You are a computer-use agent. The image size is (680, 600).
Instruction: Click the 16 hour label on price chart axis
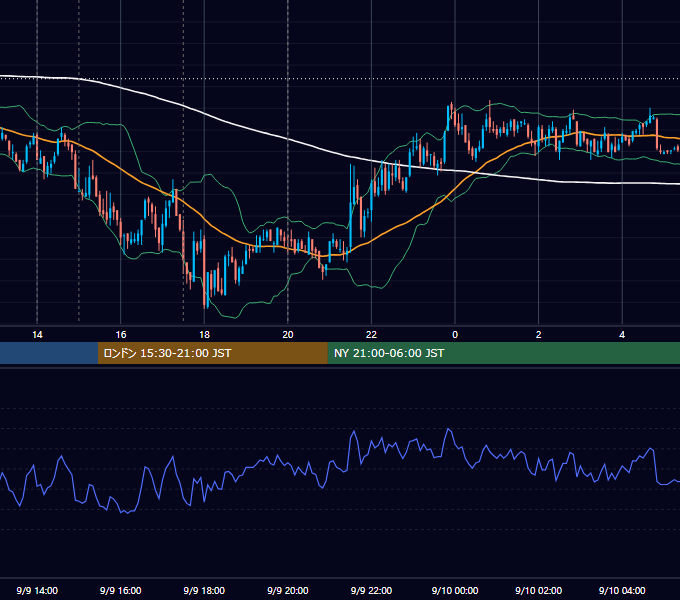[121, 335]
